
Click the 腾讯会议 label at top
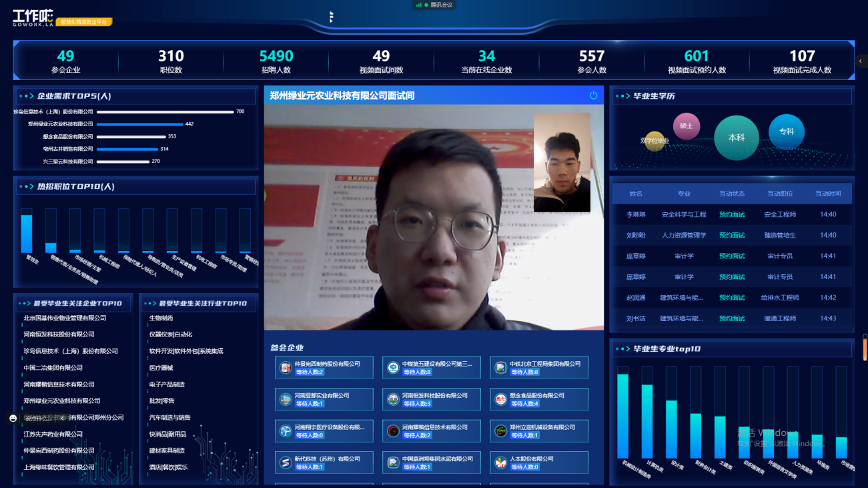click(442, 5)
